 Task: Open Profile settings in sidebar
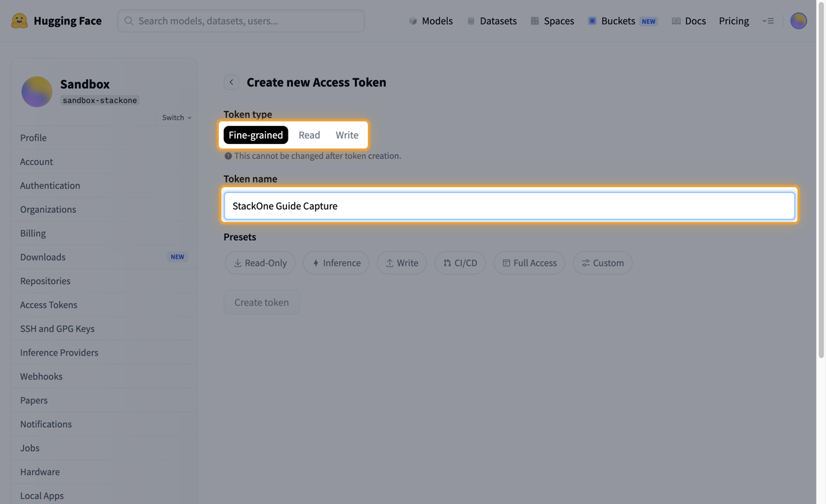coord(104,137)
